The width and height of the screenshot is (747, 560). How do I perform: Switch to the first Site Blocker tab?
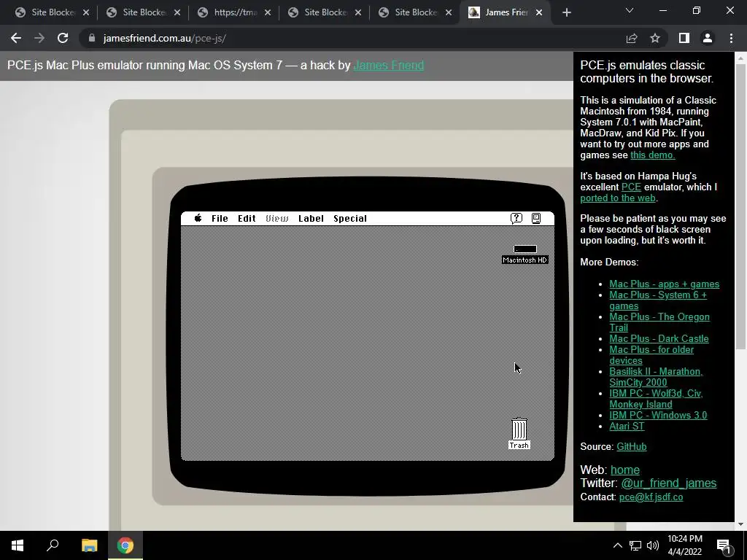coord(52,12)
